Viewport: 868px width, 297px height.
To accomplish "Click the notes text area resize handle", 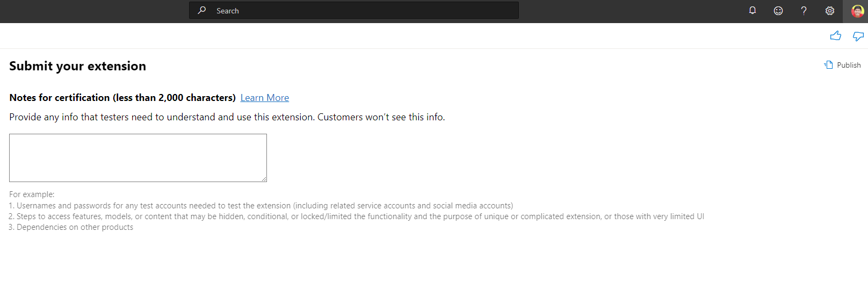I will [264, 179].
